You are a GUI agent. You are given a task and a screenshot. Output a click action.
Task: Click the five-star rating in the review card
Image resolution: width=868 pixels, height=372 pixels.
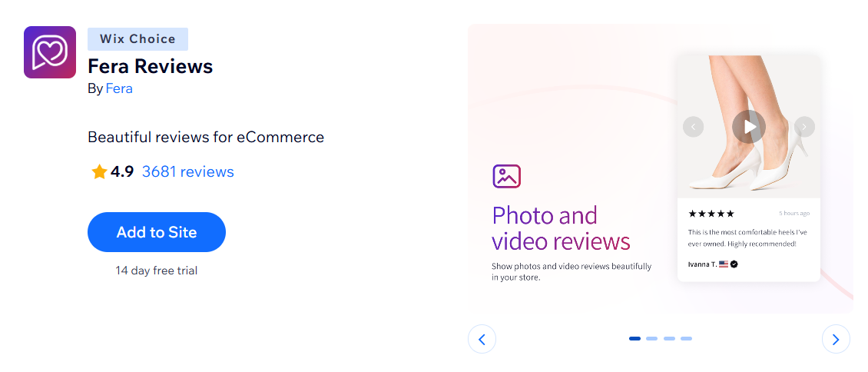[x=711, y=214]
